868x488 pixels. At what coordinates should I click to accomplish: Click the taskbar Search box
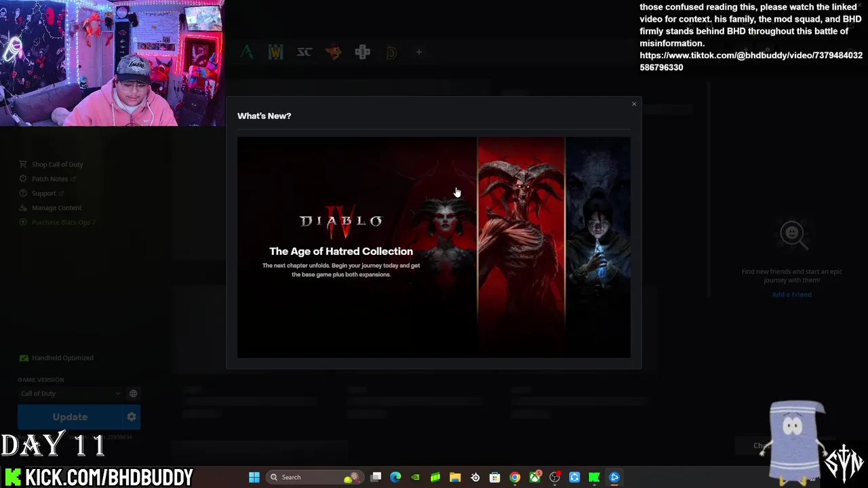(315, 477)
